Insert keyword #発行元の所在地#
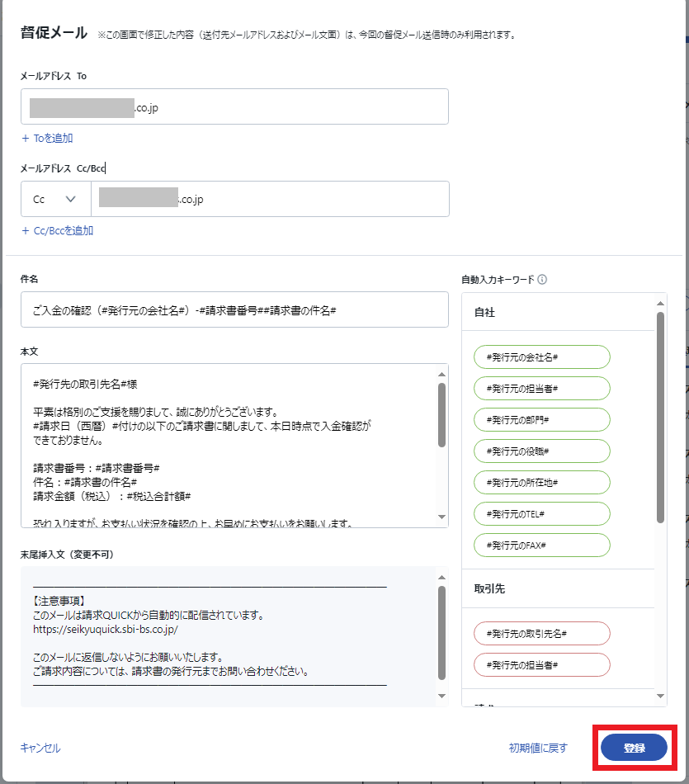The width and height of the screenshot is (689, 784). (542, 483)
